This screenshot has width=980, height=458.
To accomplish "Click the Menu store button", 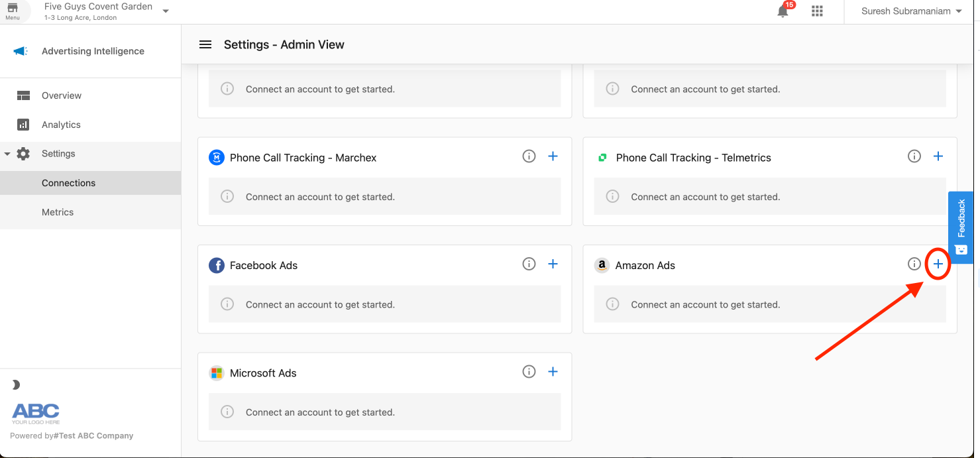I will click(13, 11).
